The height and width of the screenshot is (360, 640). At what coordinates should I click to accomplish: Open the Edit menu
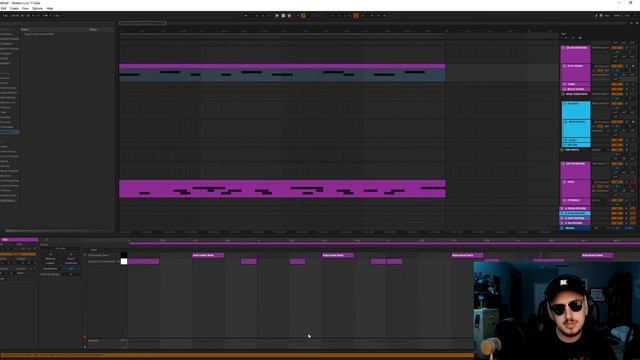click(3, 8)
